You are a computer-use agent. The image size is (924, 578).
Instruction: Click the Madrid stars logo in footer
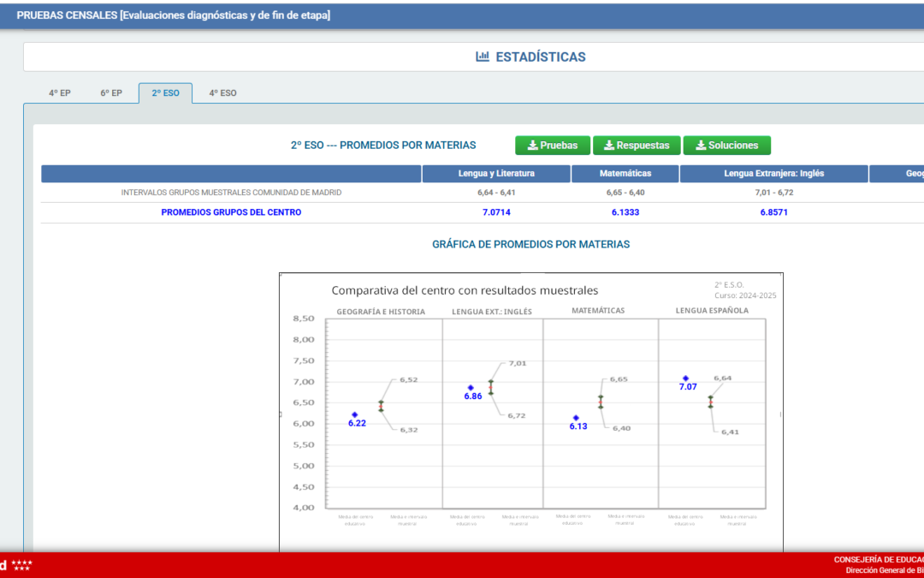tap(19, 565)
